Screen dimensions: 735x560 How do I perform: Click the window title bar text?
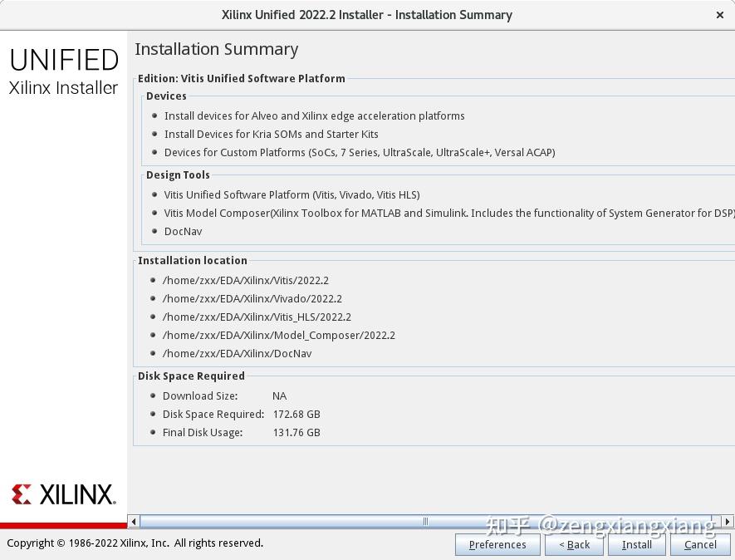(367, 15)
